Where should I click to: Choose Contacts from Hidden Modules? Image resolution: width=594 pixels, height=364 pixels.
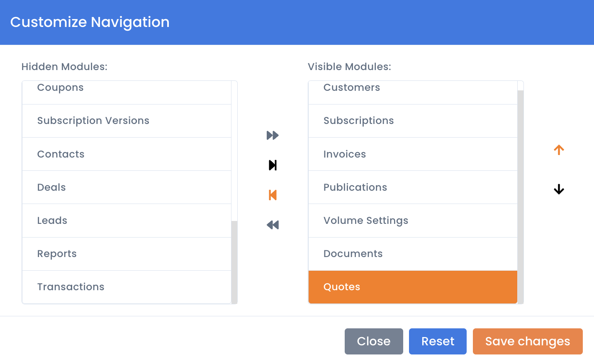coord(127,154)
